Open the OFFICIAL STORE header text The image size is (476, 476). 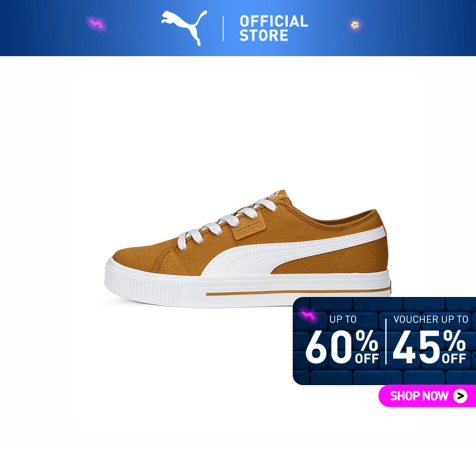tap(274, 28)
